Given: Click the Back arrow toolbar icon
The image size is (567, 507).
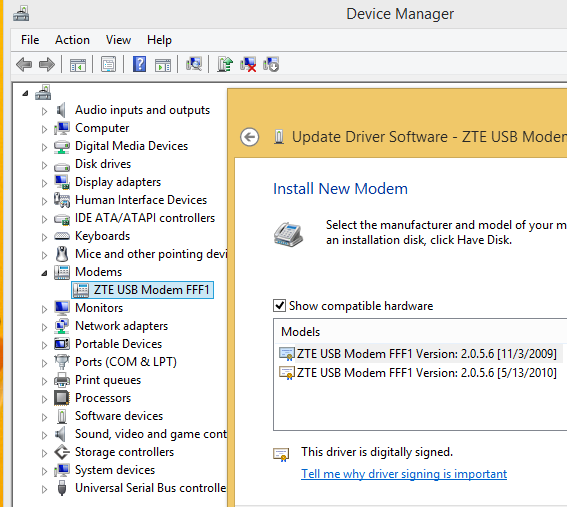Looking at the screenshot, I should [24, 65].
